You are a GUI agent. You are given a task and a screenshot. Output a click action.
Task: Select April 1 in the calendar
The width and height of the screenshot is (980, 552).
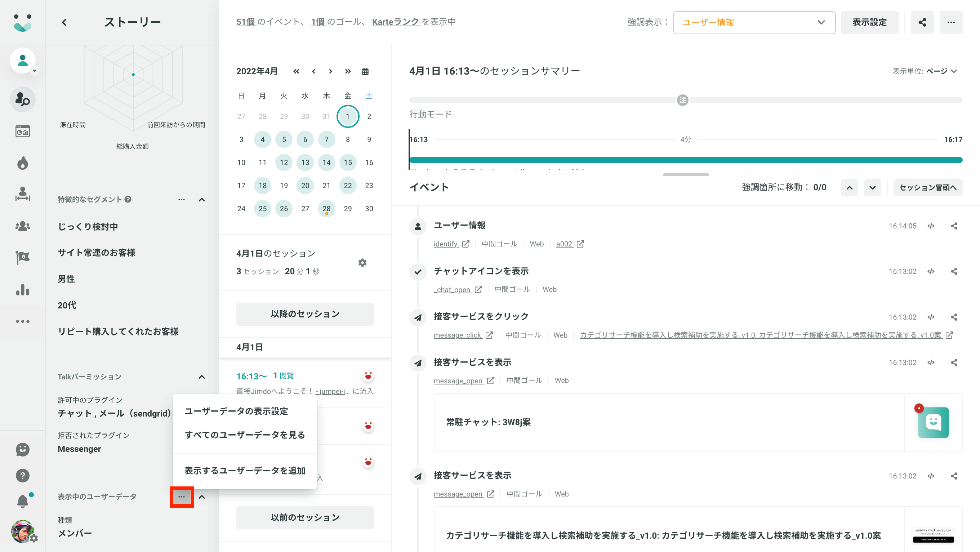tap(348, 116)
